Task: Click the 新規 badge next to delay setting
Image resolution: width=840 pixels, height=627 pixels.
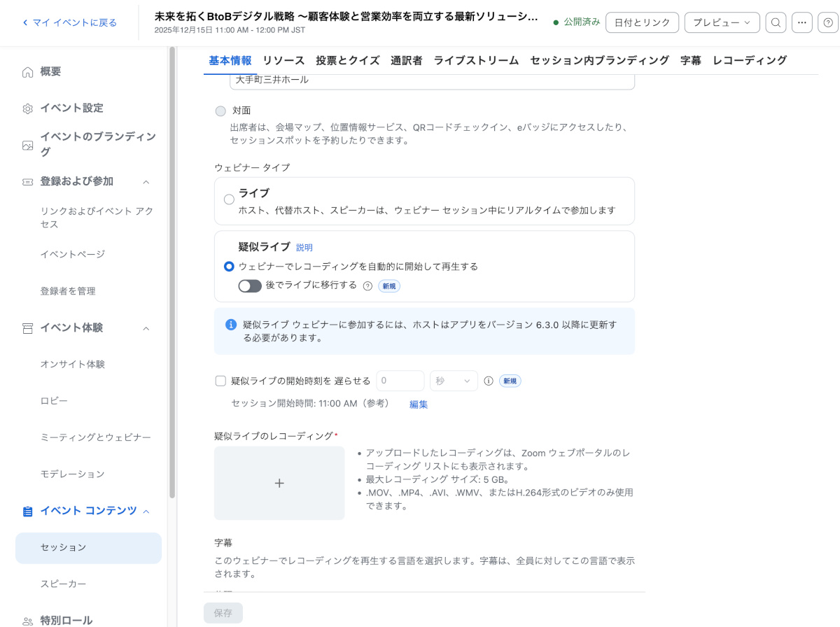Action: coord(510,381)
